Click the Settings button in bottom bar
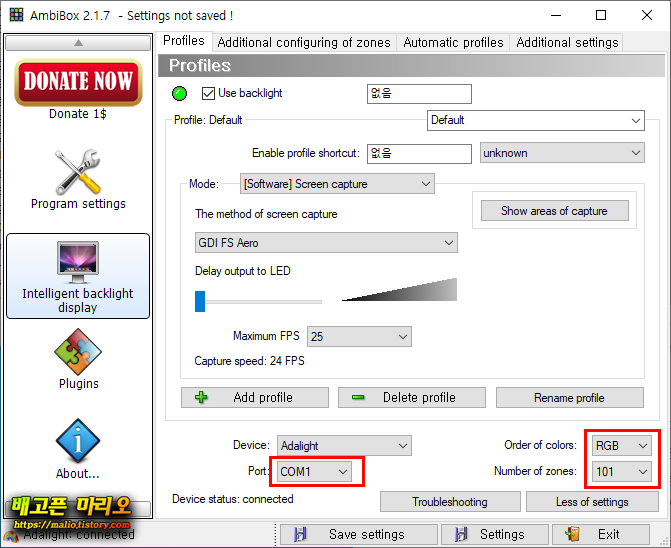671x548 pixels. (x=495, y=534)
